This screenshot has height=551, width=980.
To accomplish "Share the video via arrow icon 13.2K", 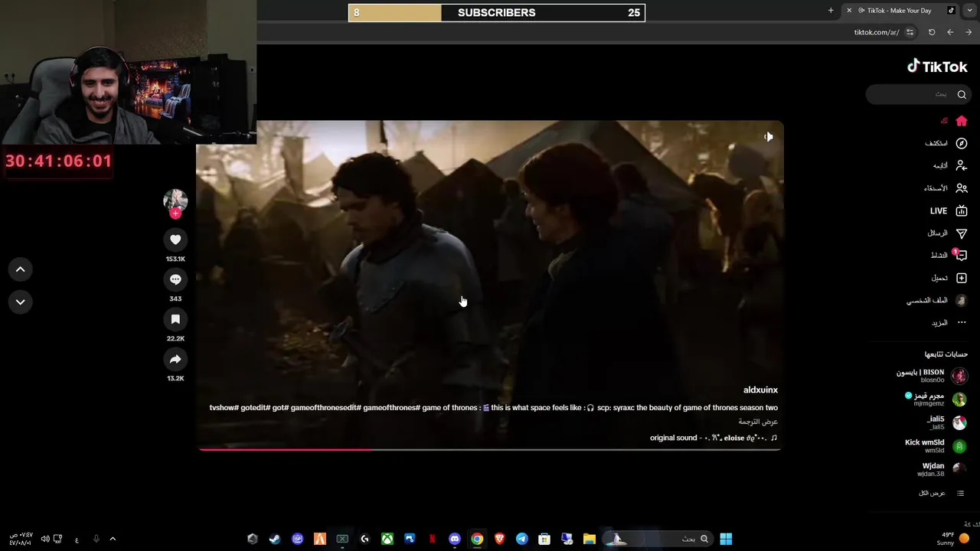I will [x=175, y=359].
